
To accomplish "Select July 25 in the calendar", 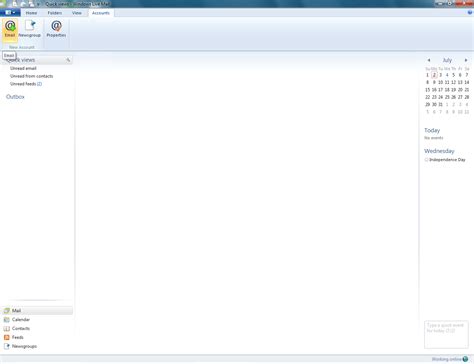I will (x=447, y=97).
